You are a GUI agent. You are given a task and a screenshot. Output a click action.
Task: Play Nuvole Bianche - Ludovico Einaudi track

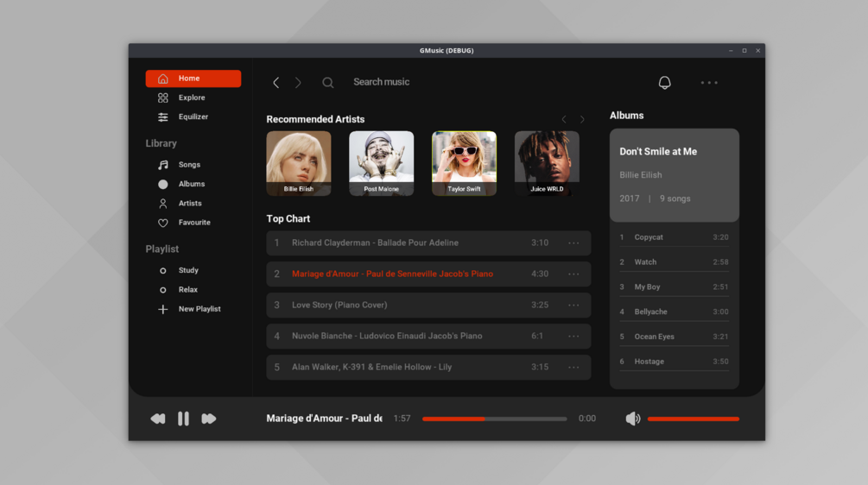click(428, 336)
